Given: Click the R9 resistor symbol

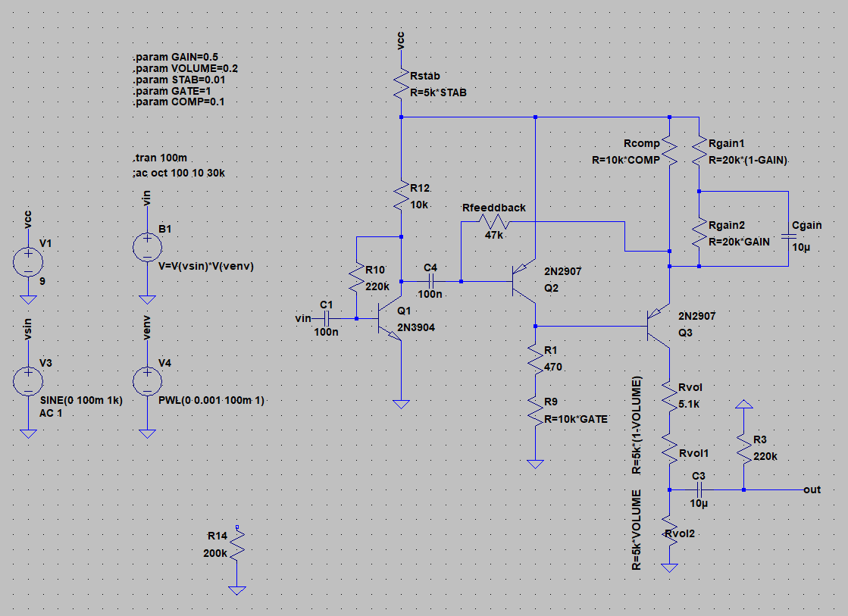Looking at the screenshot, I should pos(536,411).
